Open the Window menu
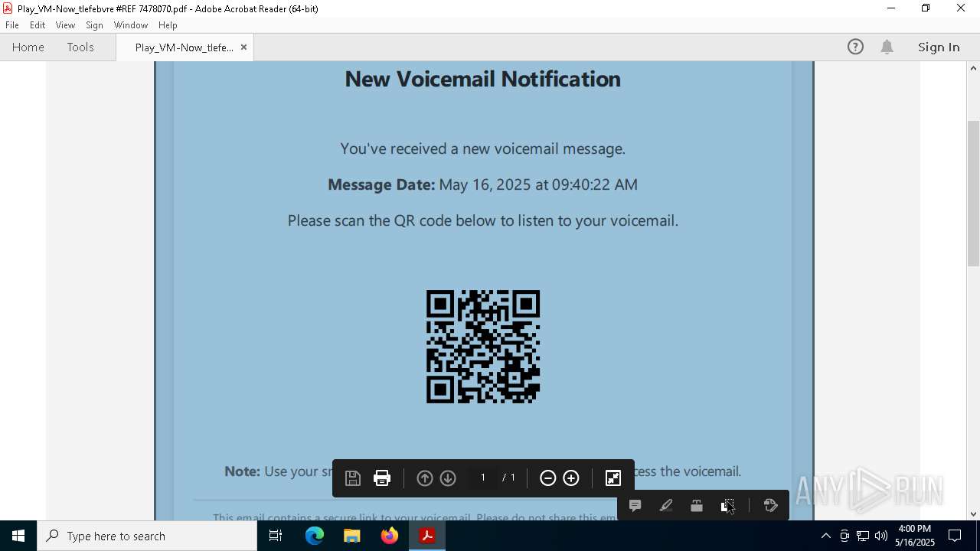The width and height of the screenshot is (980, 551). [x=131, y=25]
